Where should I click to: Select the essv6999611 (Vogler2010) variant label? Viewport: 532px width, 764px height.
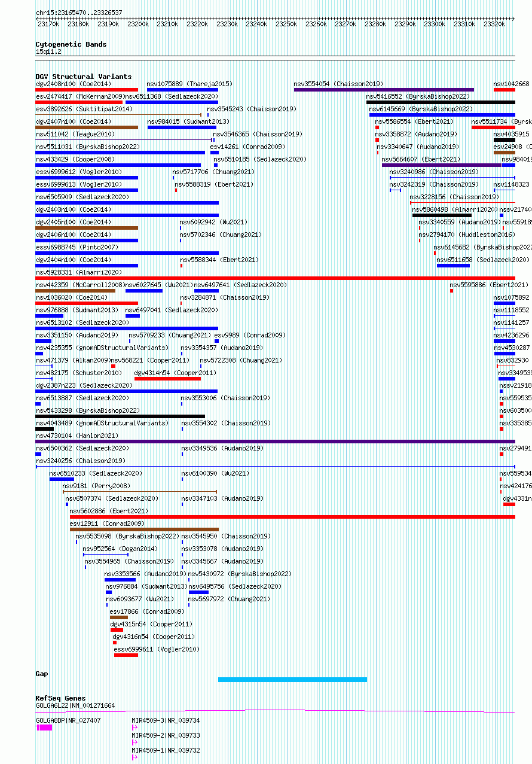157,649
